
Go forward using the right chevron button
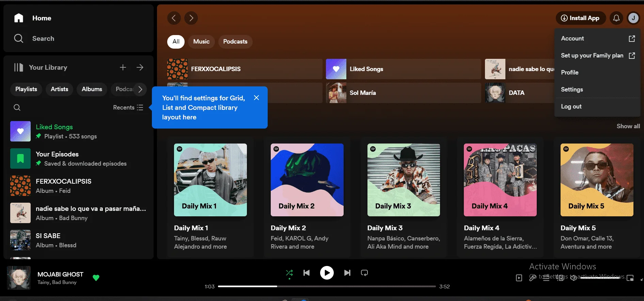point(191,18)
